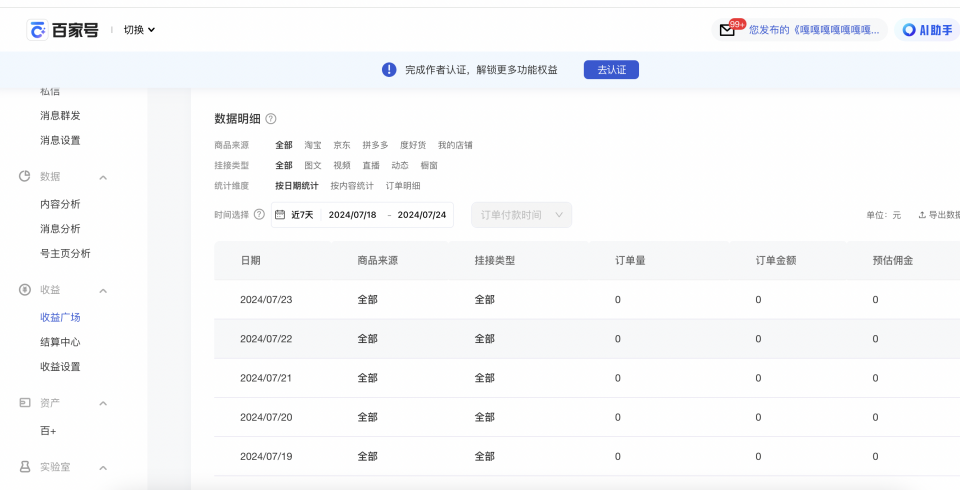Select the 2024/07/19 date cell
This screenshot has width=960, height=490.
(x=266, y=456)
